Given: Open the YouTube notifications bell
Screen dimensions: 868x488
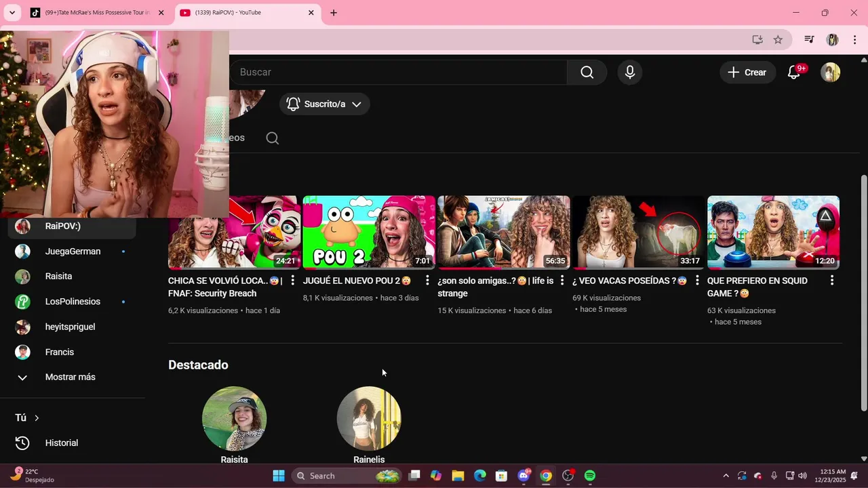Looking at the screenshot, I should point(794,73).
